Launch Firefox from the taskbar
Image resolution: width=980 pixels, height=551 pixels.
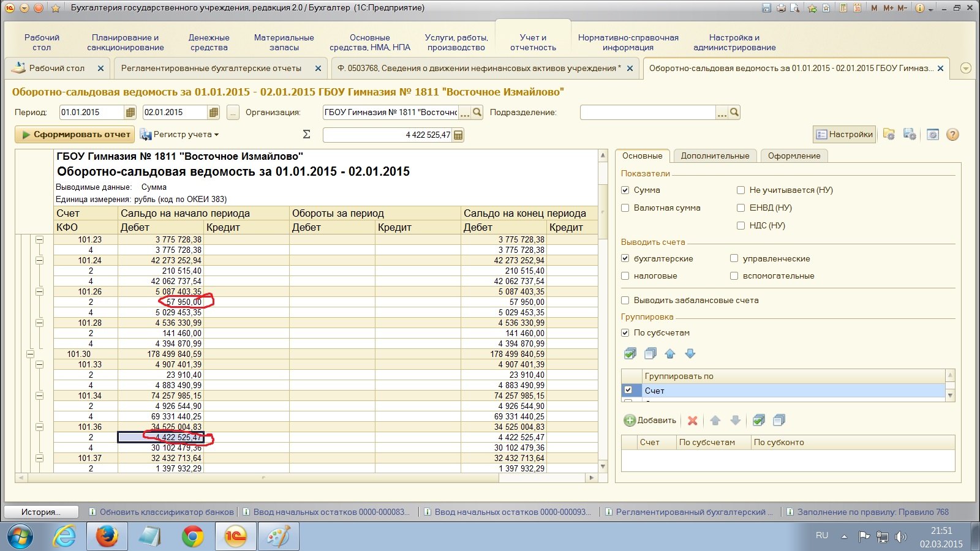[107, 537]
